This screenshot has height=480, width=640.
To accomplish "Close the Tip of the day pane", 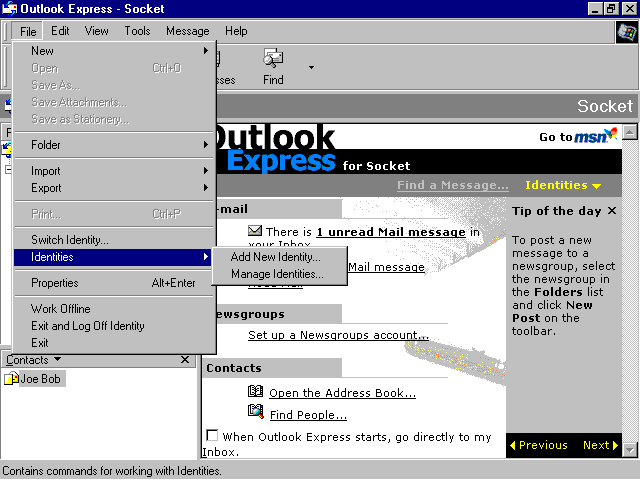I will (x=611, y=211).
